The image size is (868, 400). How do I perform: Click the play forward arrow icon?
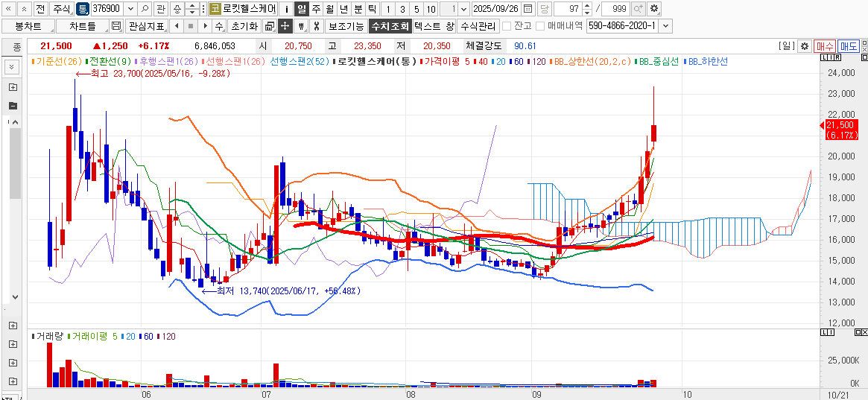(206, 26)
